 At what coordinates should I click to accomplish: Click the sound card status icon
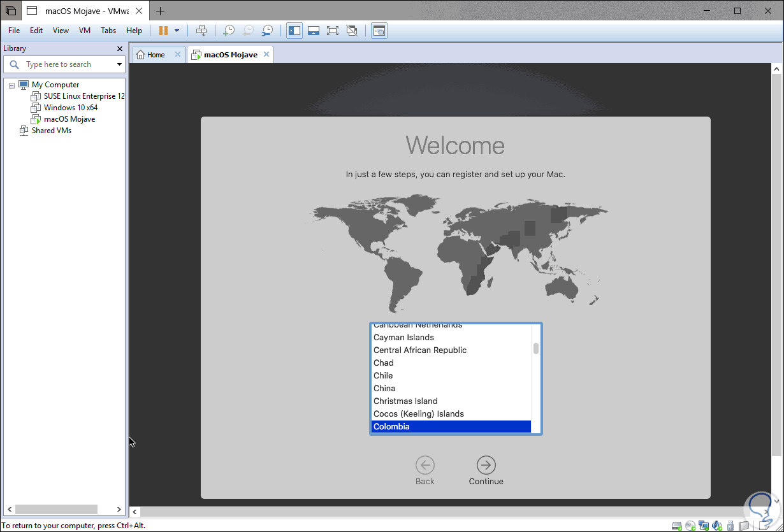pyautogui.click(x=717, y=526)
